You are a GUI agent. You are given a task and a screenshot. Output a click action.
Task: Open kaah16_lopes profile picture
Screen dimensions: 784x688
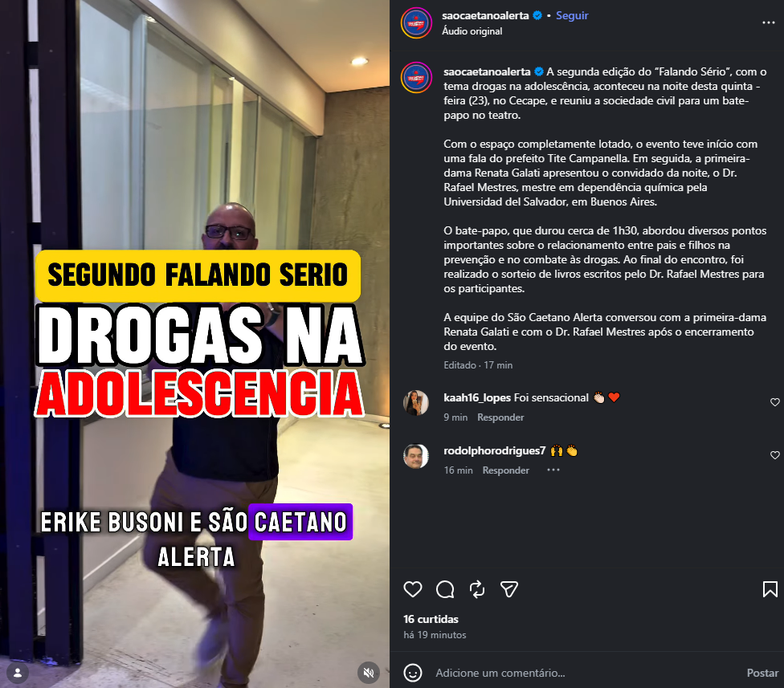(x=416, y=403)
